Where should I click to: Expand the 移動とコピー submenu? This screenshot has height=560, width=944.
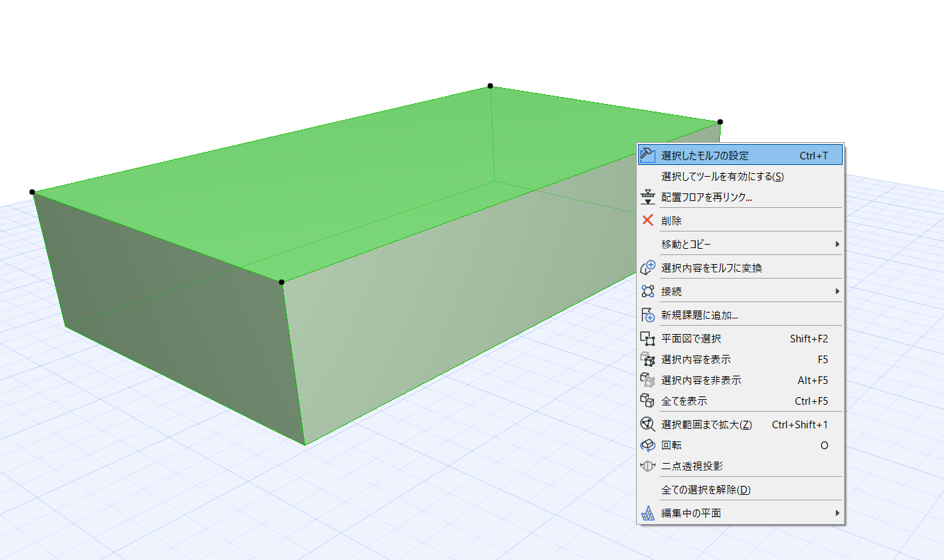pyautogui.click(x=741, y=244)
